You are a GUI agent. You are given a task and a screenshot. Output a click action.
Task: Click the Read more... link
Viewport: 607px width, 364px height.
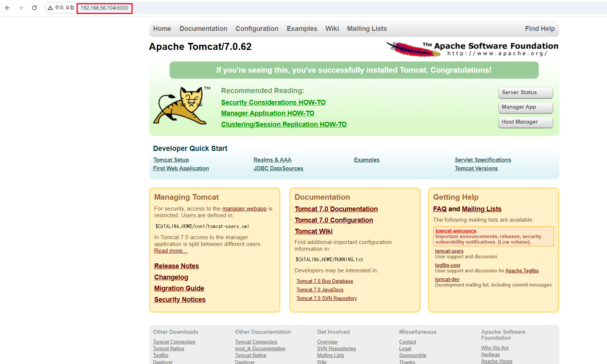pos(171,251)
